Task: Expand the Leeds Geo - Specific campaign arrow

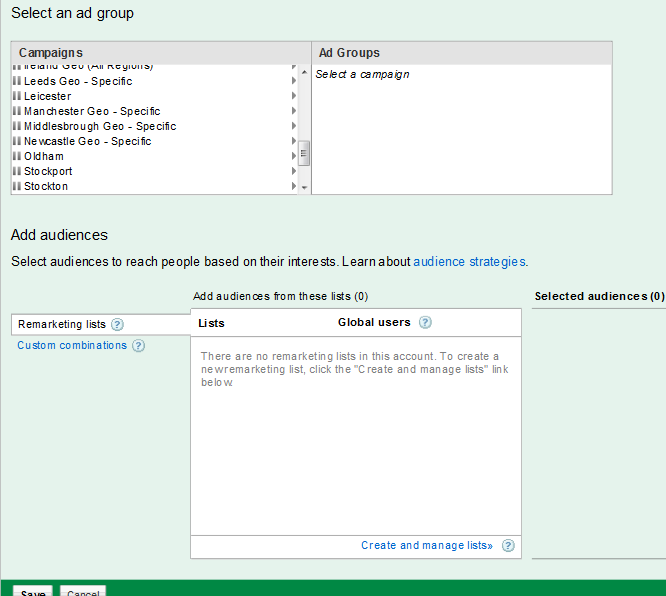Action: 293,81
